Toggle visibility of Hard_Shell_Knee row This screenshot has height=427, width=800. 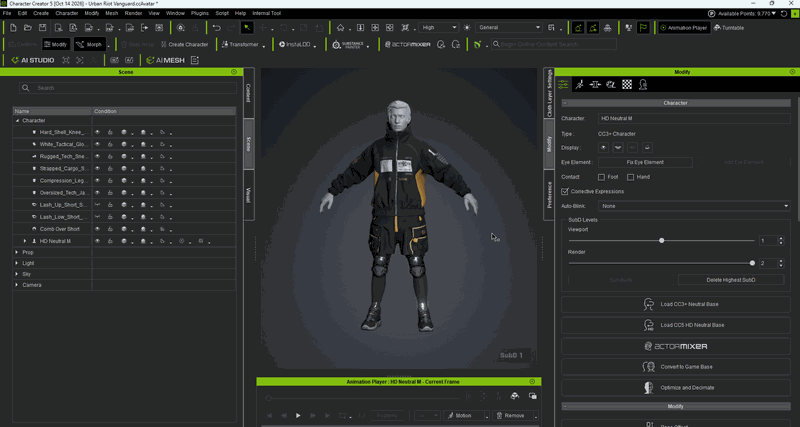pos(97,132)
